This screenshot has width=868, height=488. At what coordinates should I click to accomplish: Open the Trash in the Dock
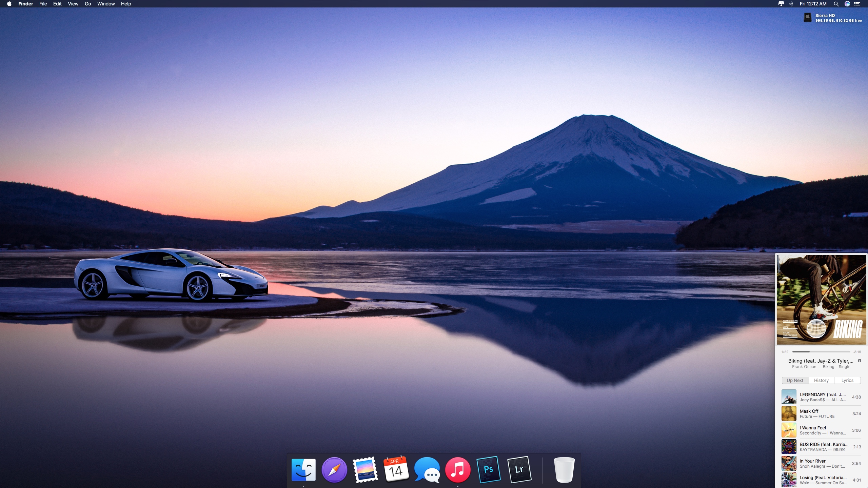pos(564,470)
